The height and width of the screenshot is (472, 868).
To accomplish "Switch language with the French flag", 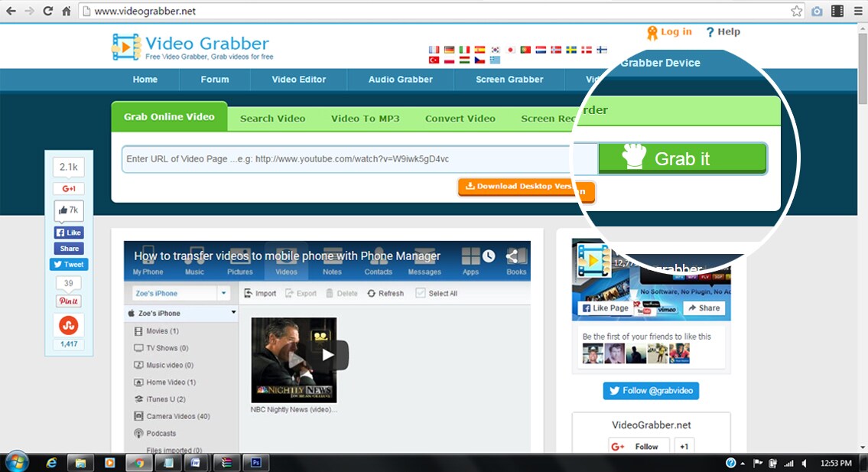I will (x=434, y=50).
